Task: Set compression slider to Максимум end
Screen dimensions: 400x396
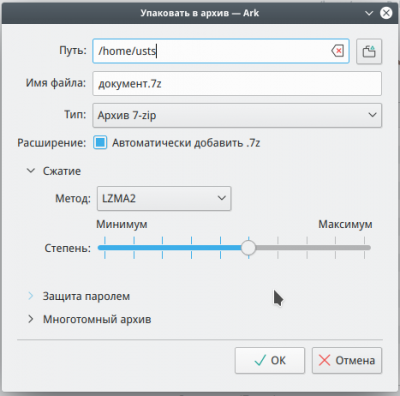Action: [x=365, y=248]
